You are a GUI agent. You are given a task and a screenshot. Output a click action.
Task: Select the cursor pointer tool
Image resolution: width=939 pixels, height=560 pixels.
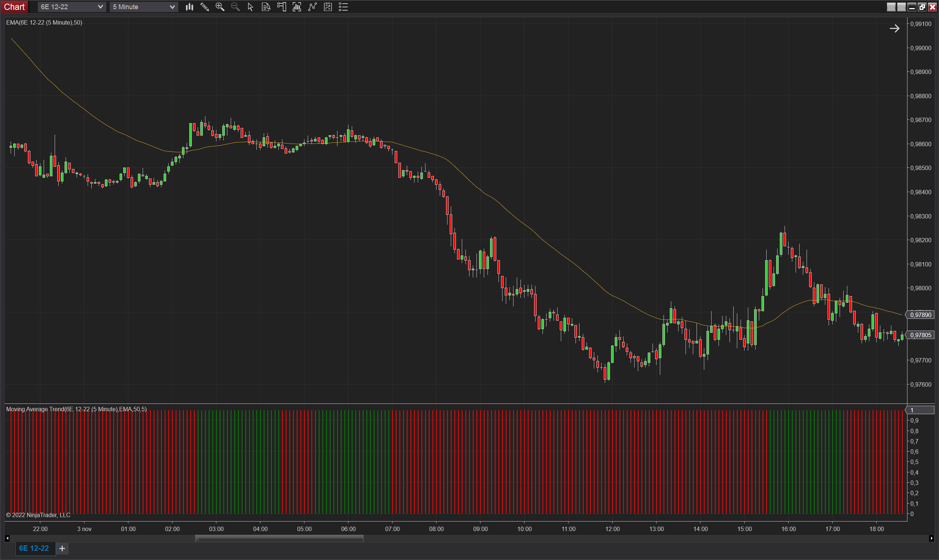(x=250, y=7)
